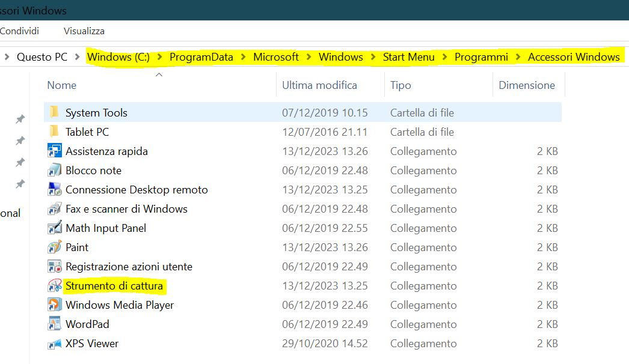The image size is (629, 364).
Task: Click date 29/10/2020 14.52
Action: (325, 344)
